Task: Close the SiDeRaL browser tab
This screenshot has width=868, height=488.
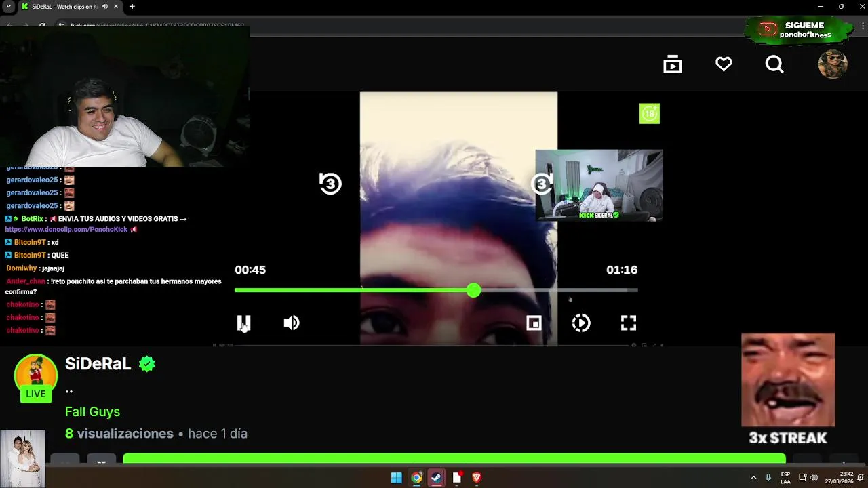Action: click(x=117, y=7)
